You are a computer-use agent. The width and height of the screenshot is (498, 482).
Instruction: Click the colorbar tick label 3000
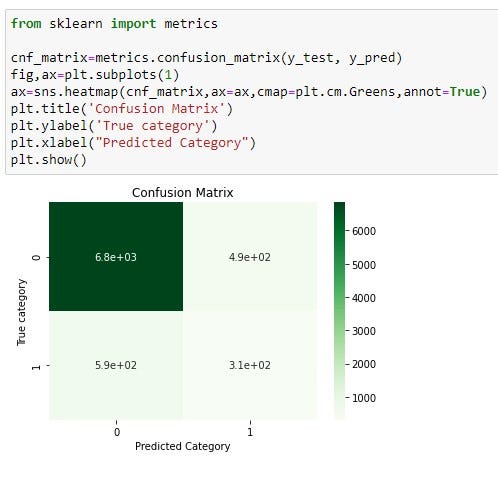pos(364,331)
